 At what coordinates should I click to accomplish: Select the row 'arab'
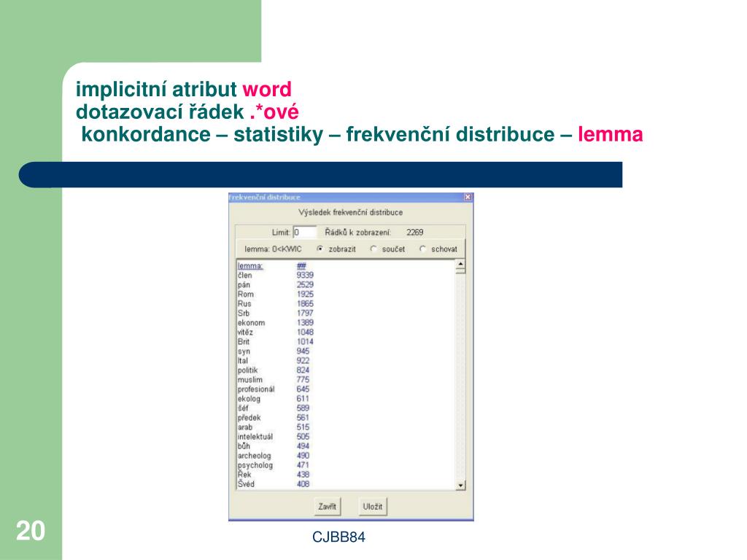pyautogui.click(x=274, y=427)
